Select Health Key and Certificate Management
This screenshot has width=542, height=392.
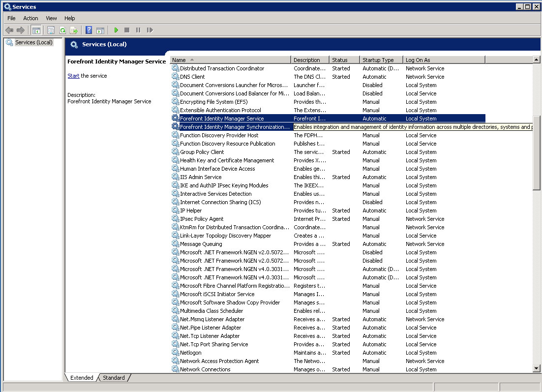[x=329, y=160]
